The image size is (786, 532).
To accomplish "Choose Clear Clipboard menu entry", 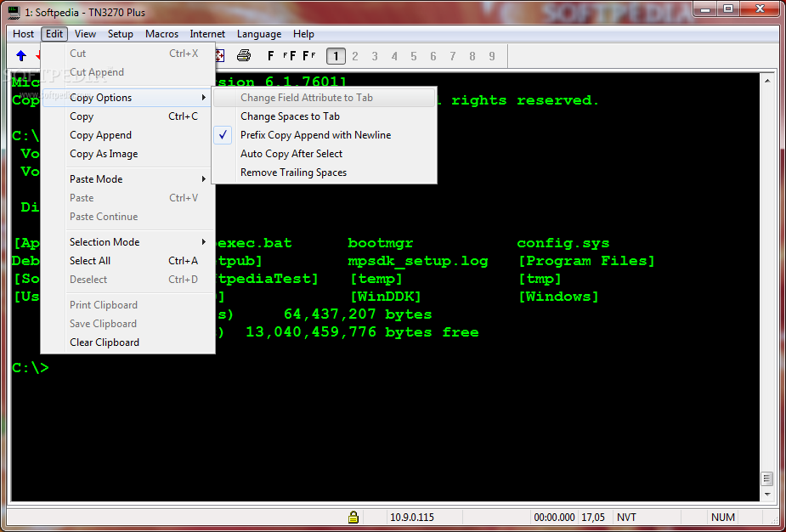I will [x=127, y=342].
